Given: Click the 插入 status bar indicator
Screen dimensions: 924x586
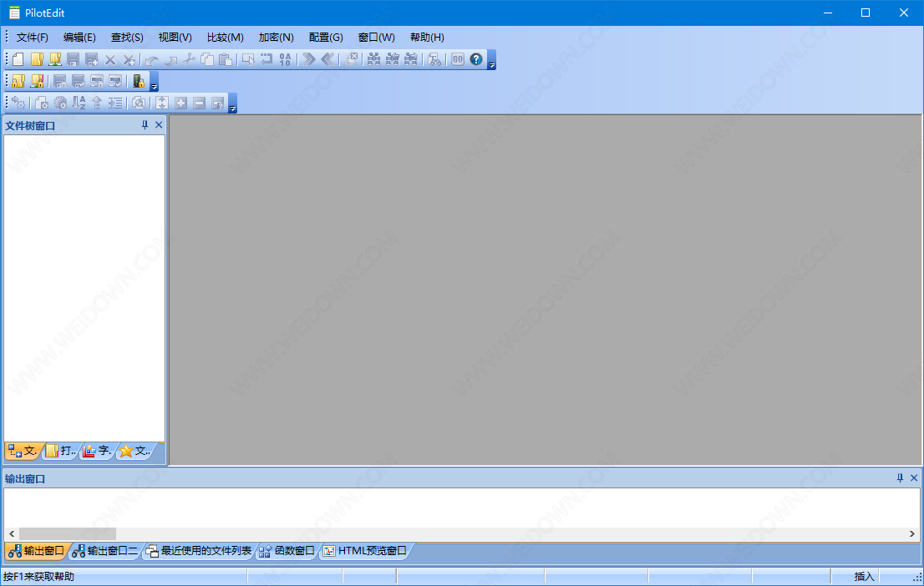Looking at the screenshot, I should pos(863,577).
